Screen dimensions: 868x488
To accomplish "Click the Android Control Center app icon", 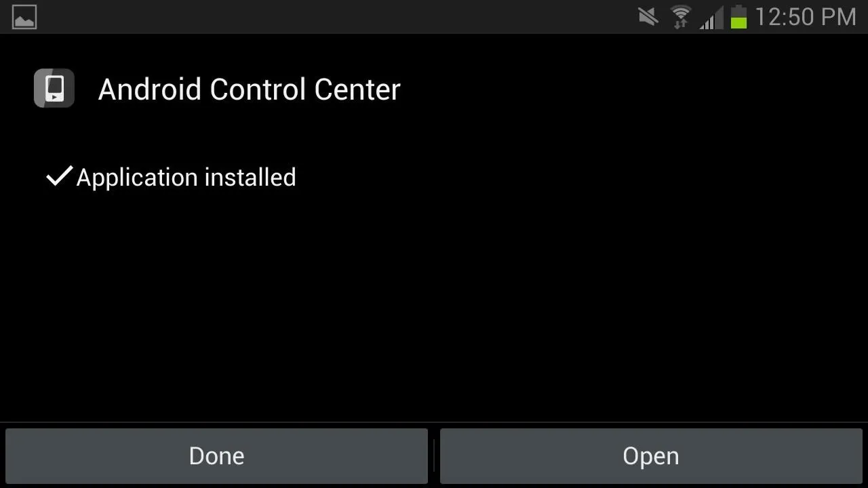I will pos(54,89).
